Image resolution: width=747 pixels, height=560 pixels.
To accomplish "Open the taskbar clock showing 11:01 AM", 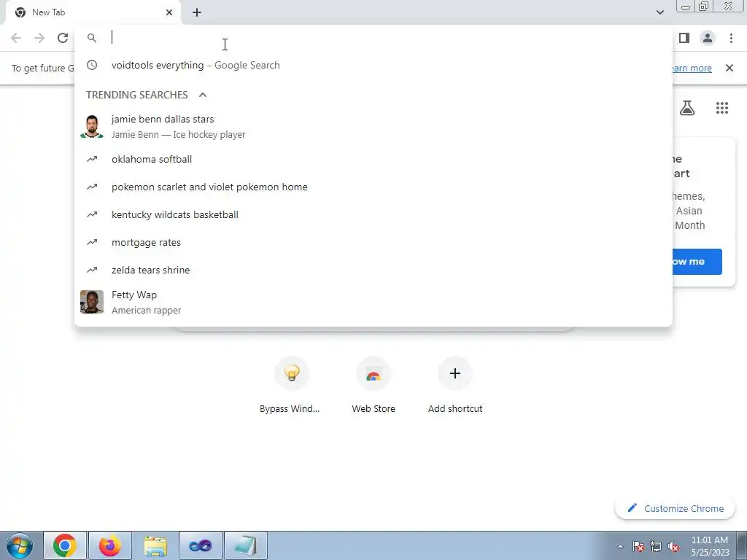I will point(710,546).
